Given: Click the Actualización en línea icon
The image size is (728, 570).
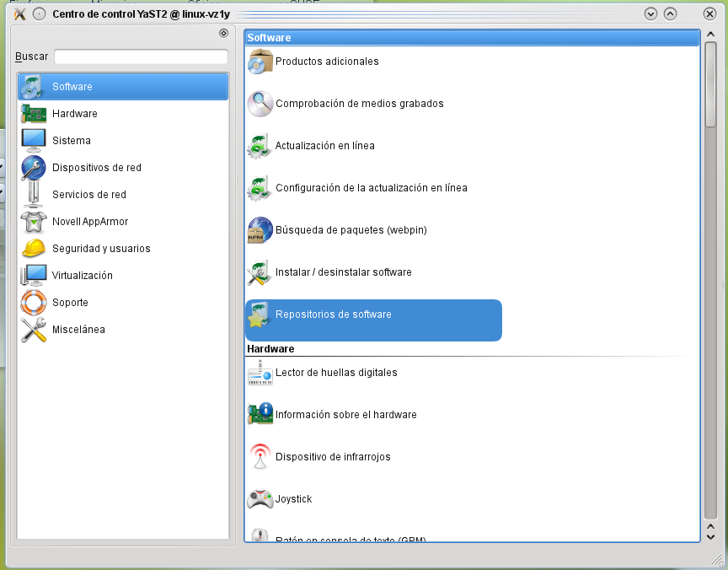Looking at the screenshot, I should (260, 146).
